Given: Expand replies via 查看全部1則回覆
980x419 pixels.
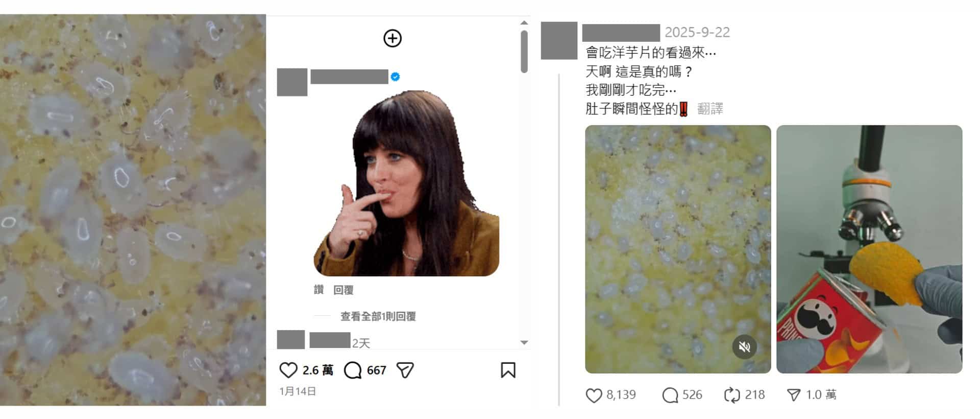Looking at the screenshot, I should pos(378,316).
